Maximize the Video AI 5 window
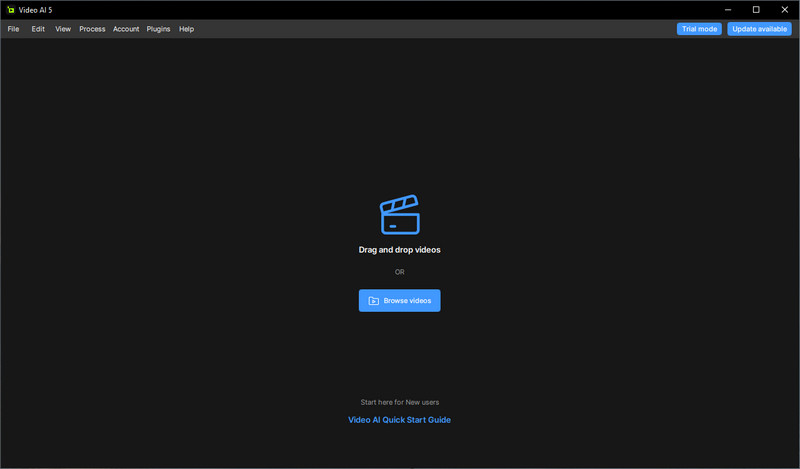 click(756, 10)
